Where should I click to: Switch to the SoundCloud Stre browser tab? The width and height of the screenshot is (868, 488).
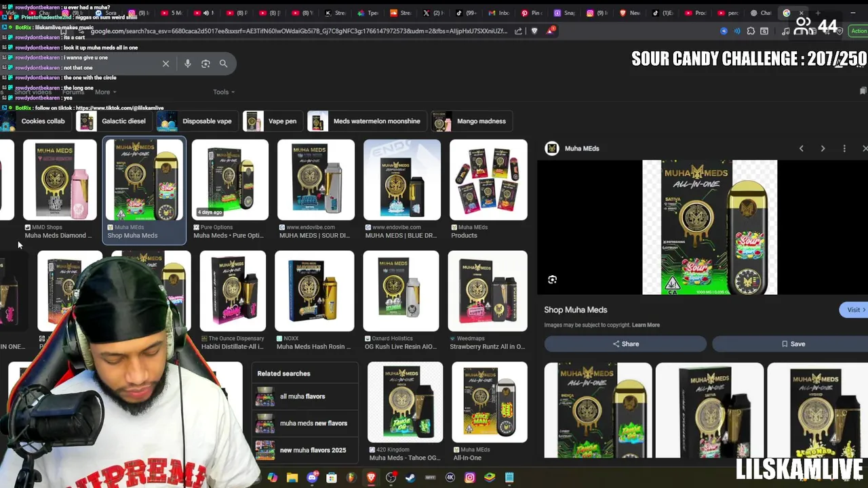pos(401,13)
